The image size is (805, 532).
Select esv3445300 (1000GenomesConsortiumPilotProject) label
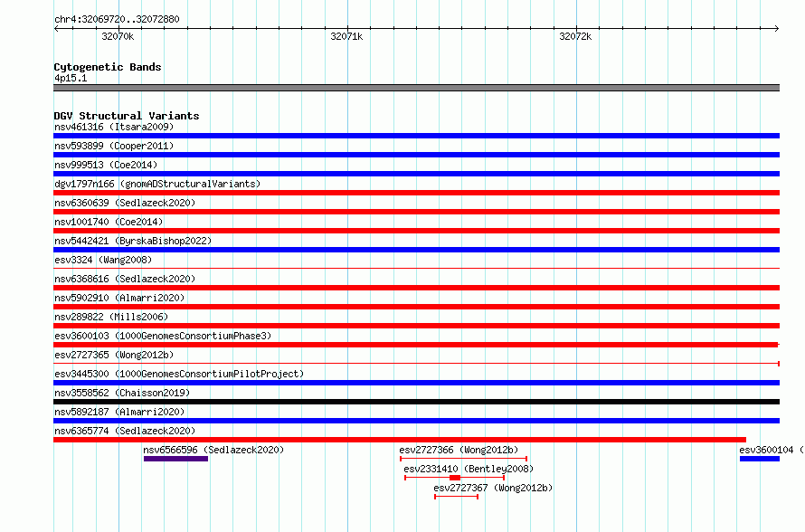pyautogui.click(x=179, y=374)
